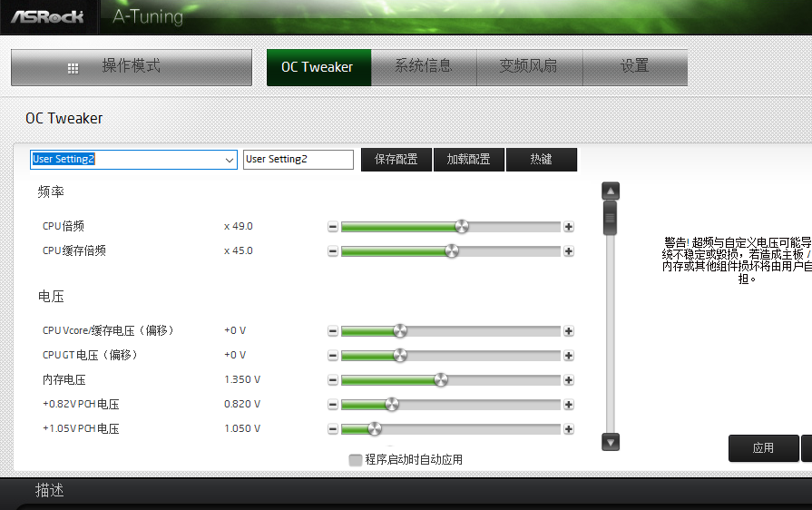Click the CPU倍频 label
Image resolution: width=812 pixels, height=510 pixels.
point(64,226)
